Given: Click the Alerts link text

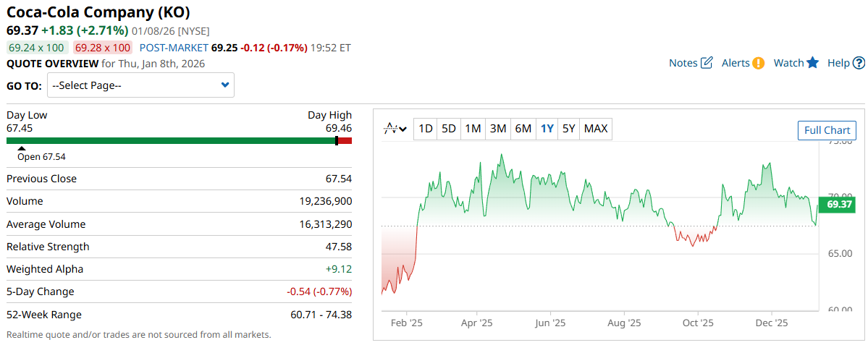Looking at the screenshot, I should 736,63.
